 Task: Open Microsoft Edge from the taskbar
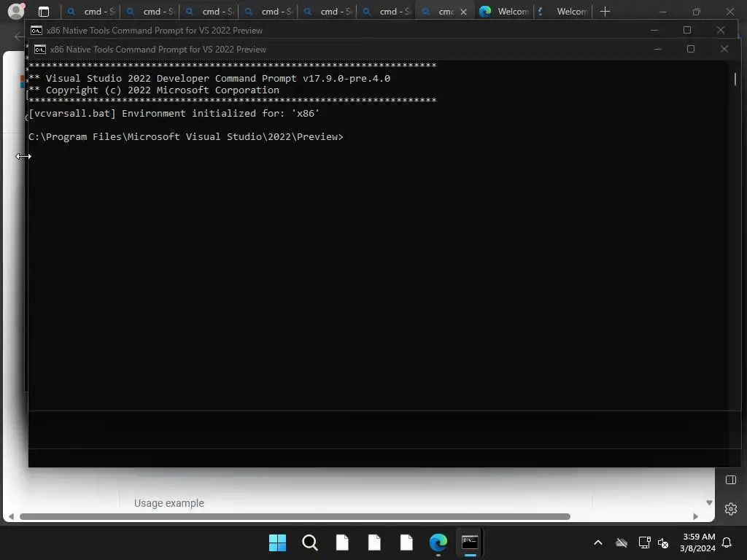tap(438, 542)
